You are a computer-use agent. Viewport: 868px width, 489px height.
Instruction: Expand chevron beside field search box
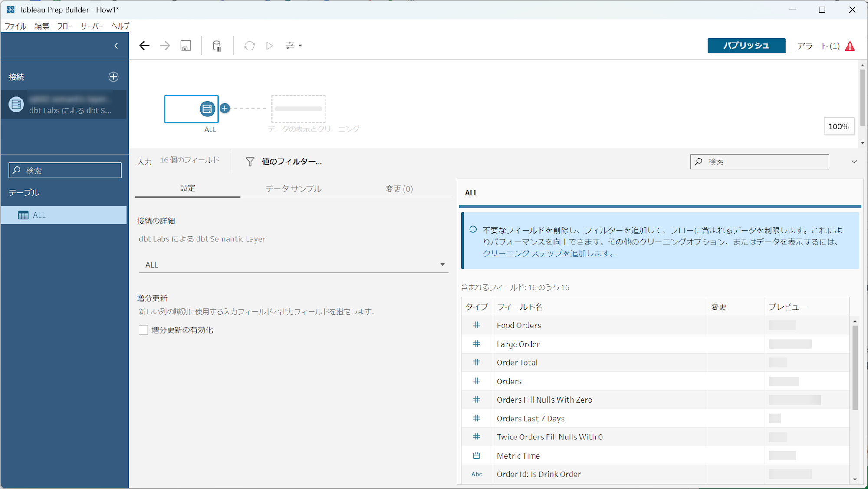tap(854, 162)
